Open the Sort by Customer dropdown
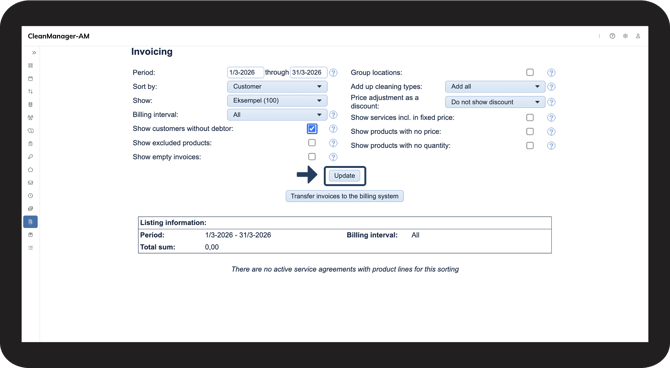 coord(277,86)
